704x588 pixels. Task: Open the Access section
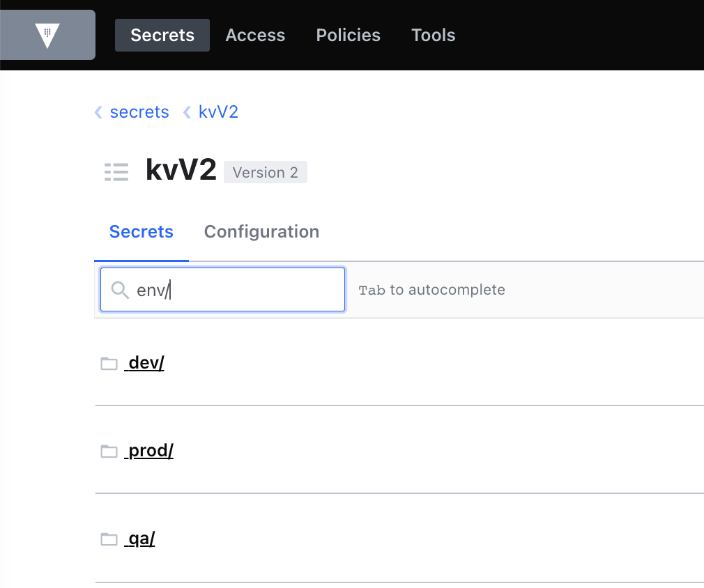point(255,35)
